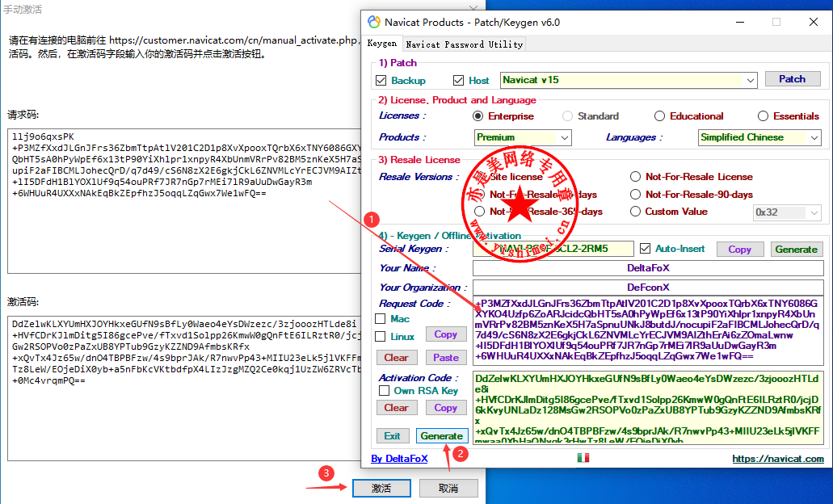The image size is (833, 504).
Task: Click the Exit button
Action: tap(393, 435)
